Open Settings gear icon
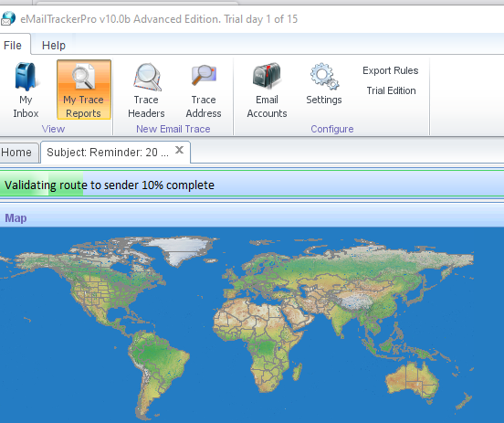The height and width of the screenshot is (423, 504). pyautogui.click(x=324, y=76)
